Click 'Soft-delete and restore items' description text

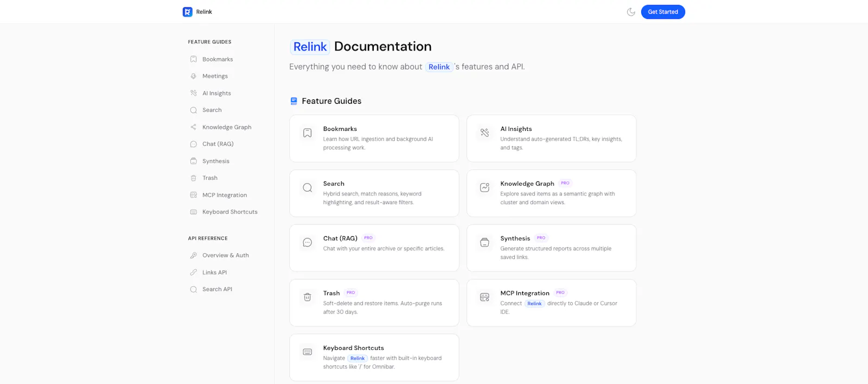[x=382, y=308]
